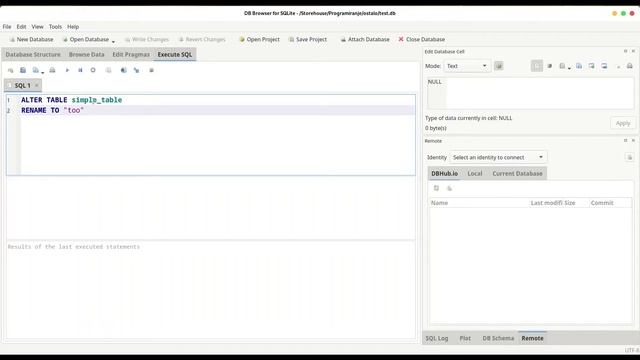The width and height of the screenshot is (640, 360).
Task: Float the Edit Database Cell panel
Action: click(625, 51)
